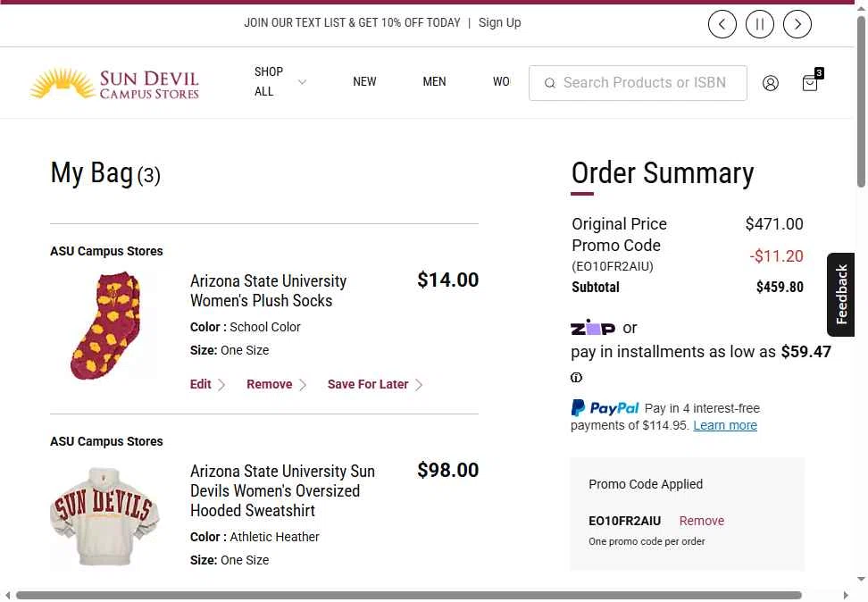Open the user account icon
Image resolution: width=868 pixels, height=602 pixels.
(770, 83)
